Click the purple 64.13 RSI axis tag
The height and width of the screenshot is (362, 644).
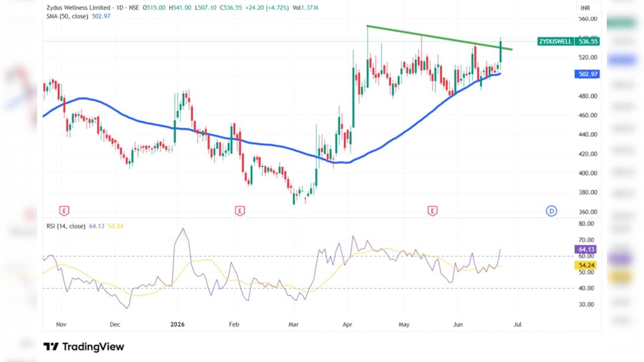click(587, 249)
